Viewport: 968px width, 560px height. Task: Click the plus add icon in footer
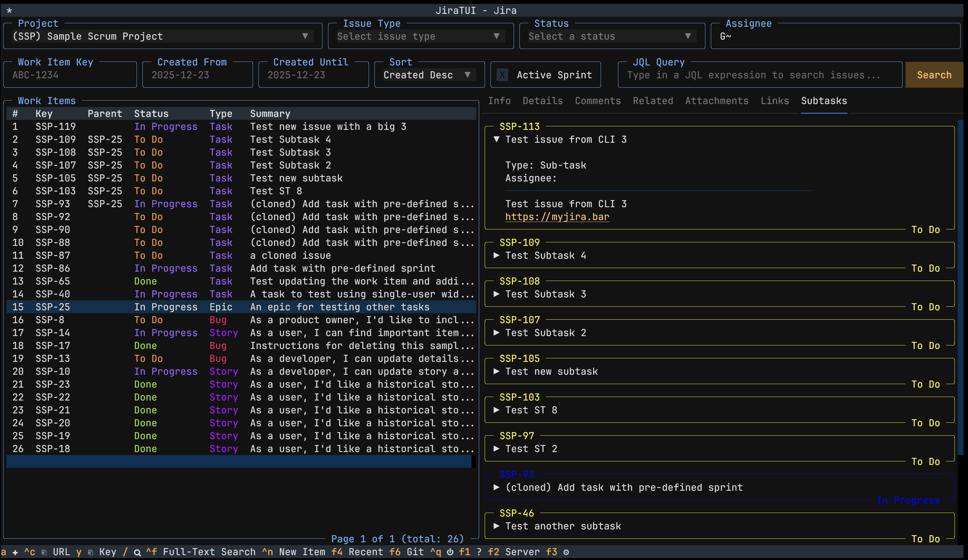pyautogui.click(x=15, y=552)
